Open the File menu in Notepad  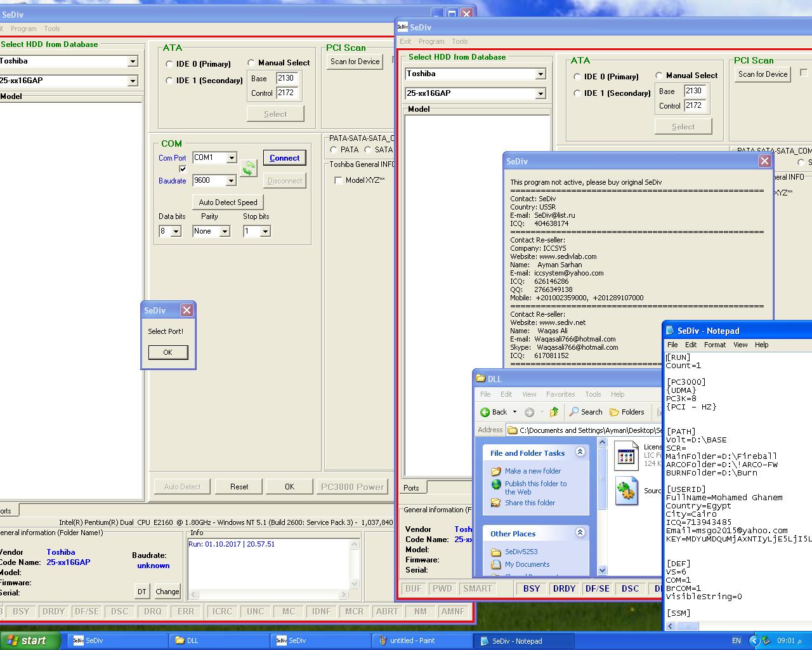pyautogui.click(x=672, y=345)
